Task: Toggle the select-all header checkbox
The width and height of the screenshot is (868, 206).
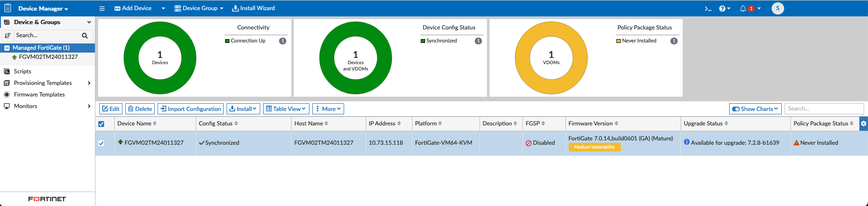Action: [x=101, y=124]
